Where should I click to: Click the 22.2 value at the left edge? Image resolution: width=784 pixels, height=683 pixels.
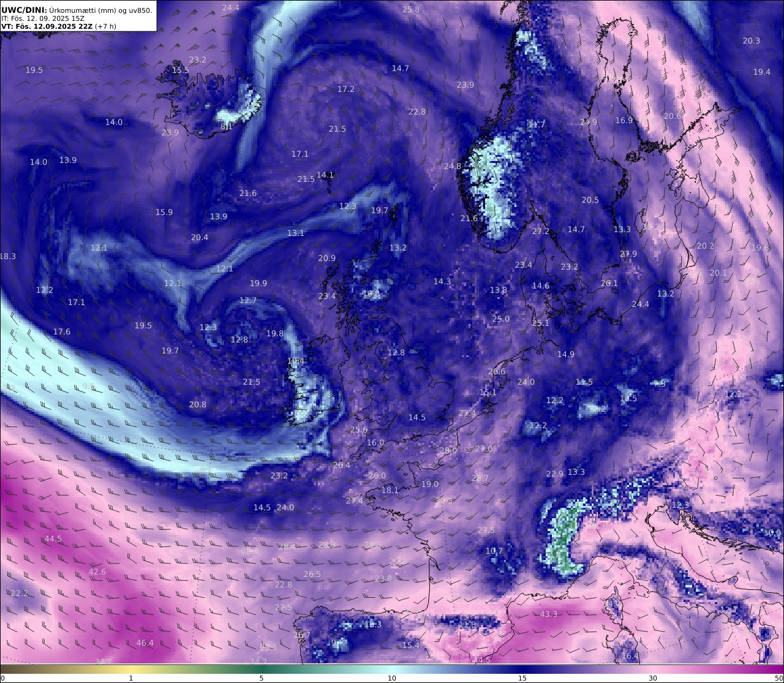tap(20, 593)
